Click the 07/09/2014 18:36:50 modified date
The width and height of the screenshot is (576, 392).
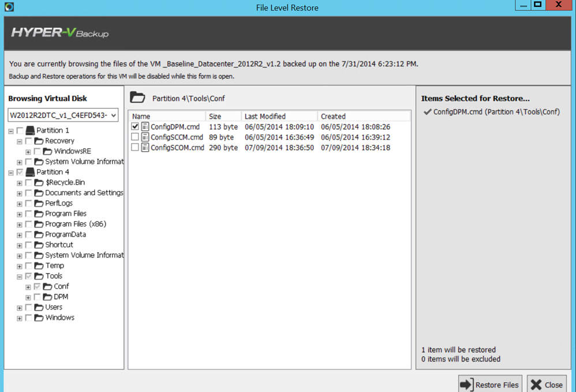tap(279, 147)
